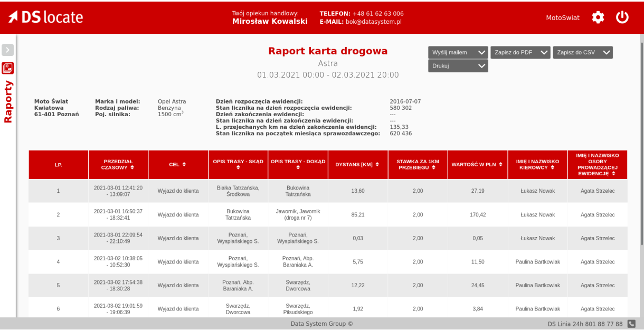This screenshot has width=644, height=330.
Task: Click value cell 24,45
Action: click(478, 286)
